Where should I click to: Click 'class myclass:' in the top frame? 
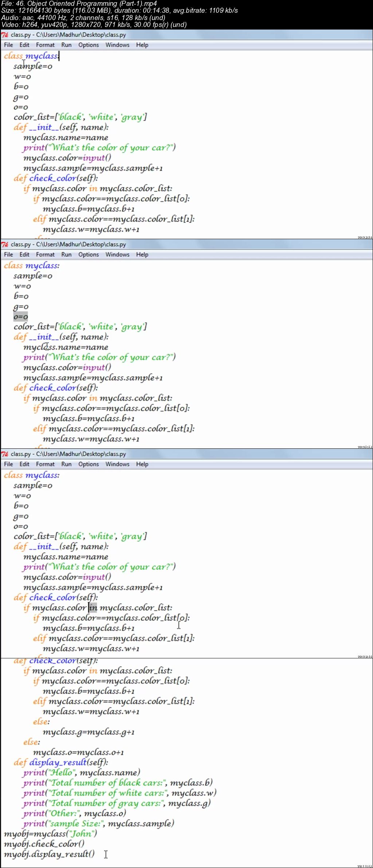31,56
